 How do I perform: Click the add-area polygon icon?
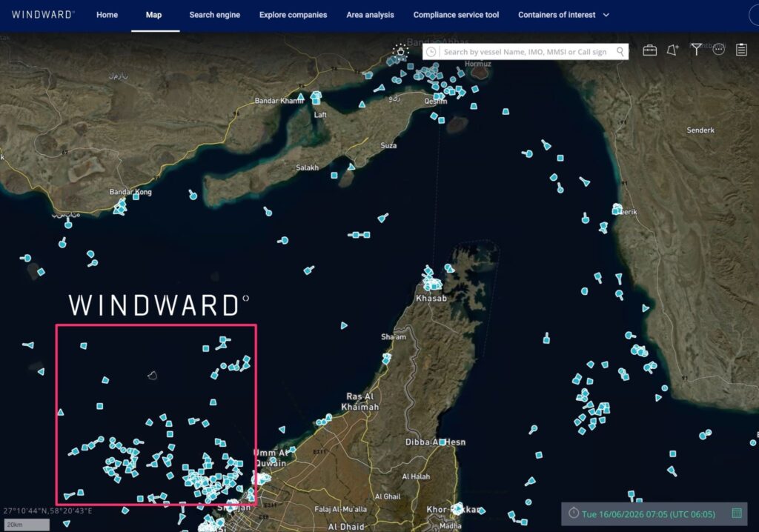click(x=672, y=50)
